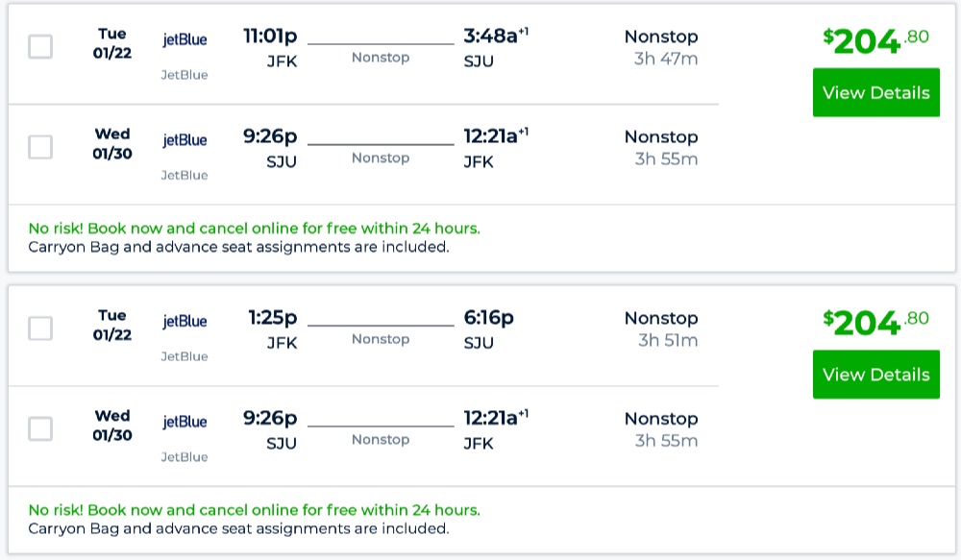Click the 6:16p SJU arrival time
Screen dimensions: 961x560
[488, 318]
